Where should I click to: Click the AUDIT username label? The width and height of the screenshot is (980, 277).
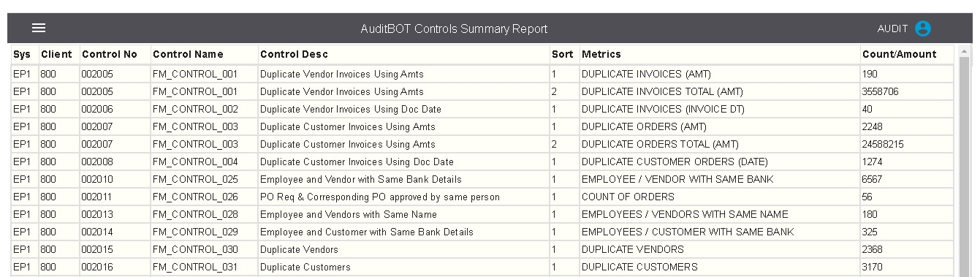click(x=892, y=29)
